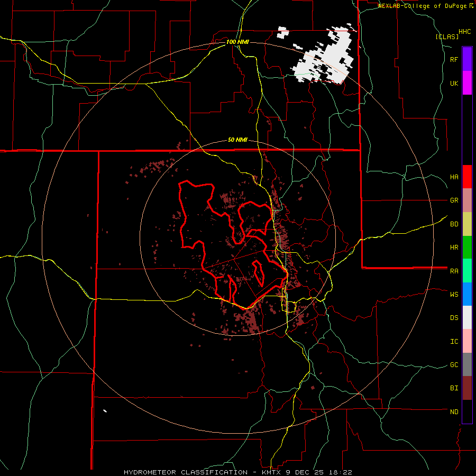The image size is (476, 476).
Task: Click the 'BD' legend label
Action: pos(454,224)
